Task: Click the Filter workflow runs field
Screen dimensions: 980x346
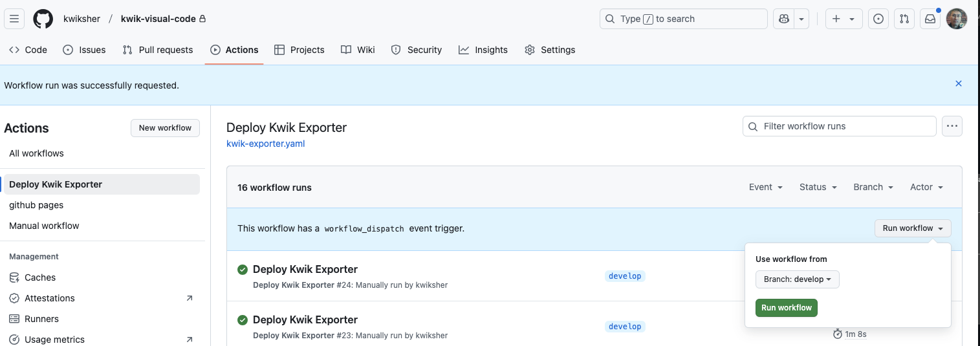Action: click(x=840, y=126)
